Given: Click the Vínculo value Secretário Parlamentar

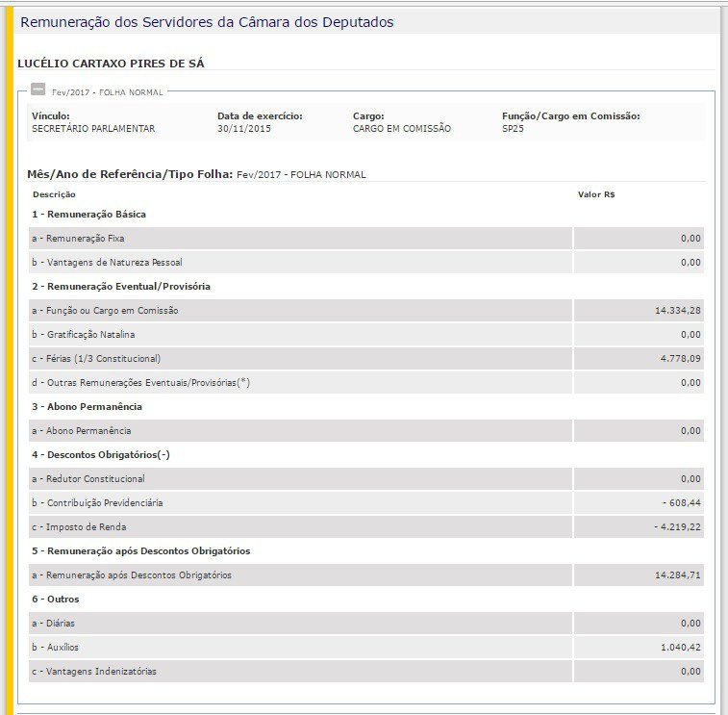Looking at the screenshot, I should (x=93, y=129).
